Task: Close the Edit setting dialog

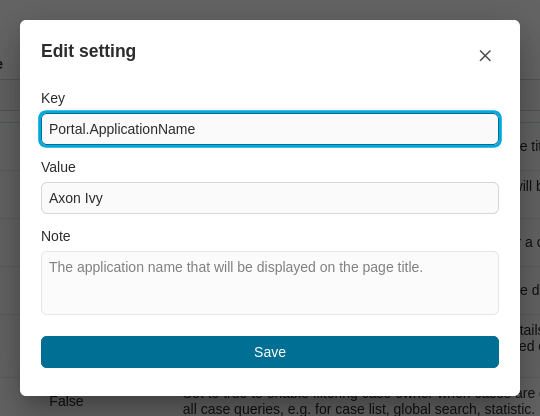Action: [485, 55]
